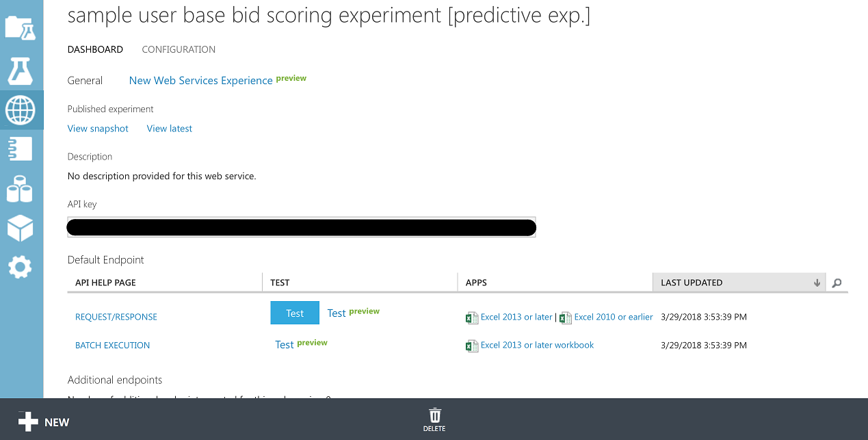The width and height of the screenshot is (868, 440).
Task: Click the search magnifier next to Last Updated
Action: point(837,282)
